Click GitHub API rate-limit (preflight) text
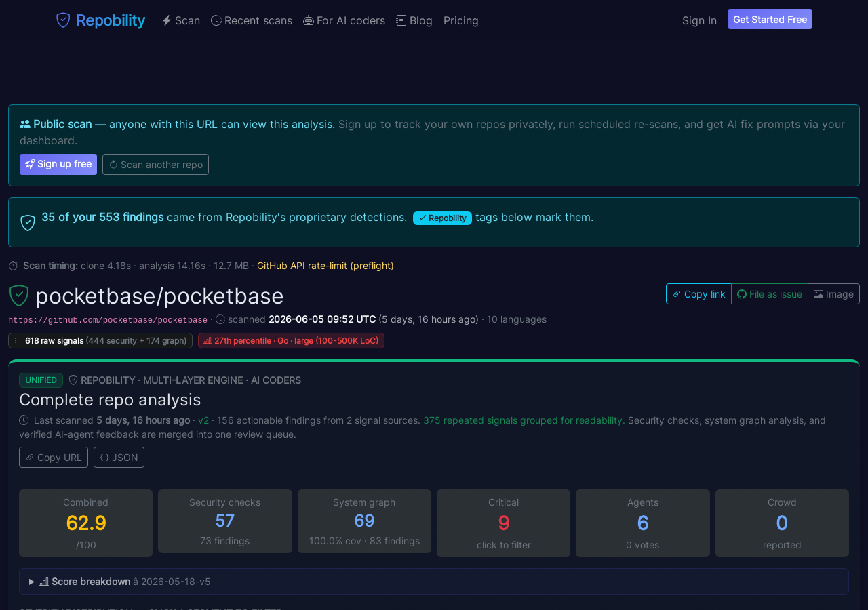The width and height of the screenshot is (868, 610). click(x=325, y=266)
